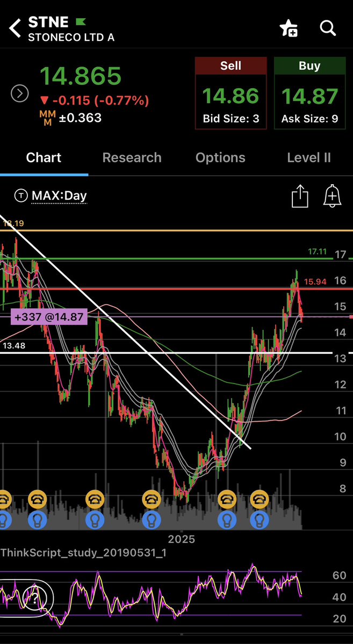Image resolution: width=353 pixels, height=644 pixels.
Task: Open the Level II tab
Action: pyautogui.click(x=308, y=158)
